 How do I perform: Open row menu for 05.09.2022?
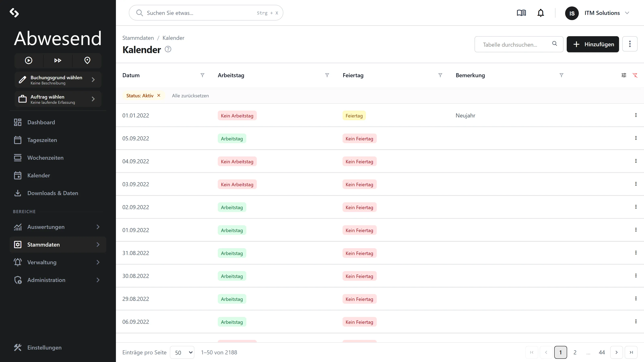click(x=636, y=138)
